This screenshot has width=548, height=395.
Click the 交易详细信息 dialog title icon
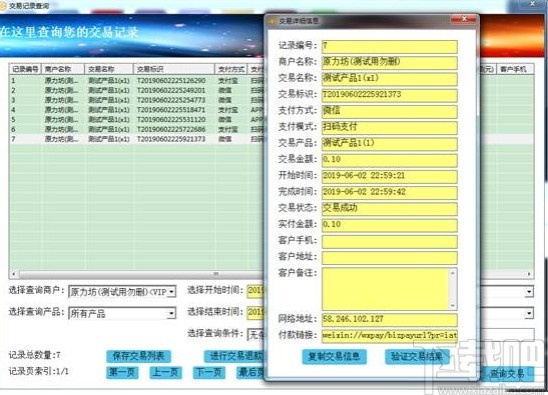pyautogui.click(x=272, y=21)
